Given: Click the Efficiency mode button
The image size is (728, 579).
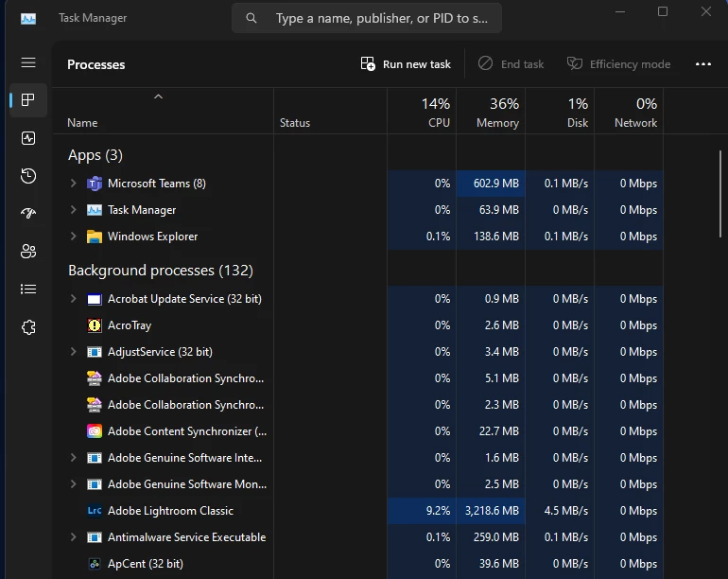Looking at the screenshot, I should [x=619, y=64].
